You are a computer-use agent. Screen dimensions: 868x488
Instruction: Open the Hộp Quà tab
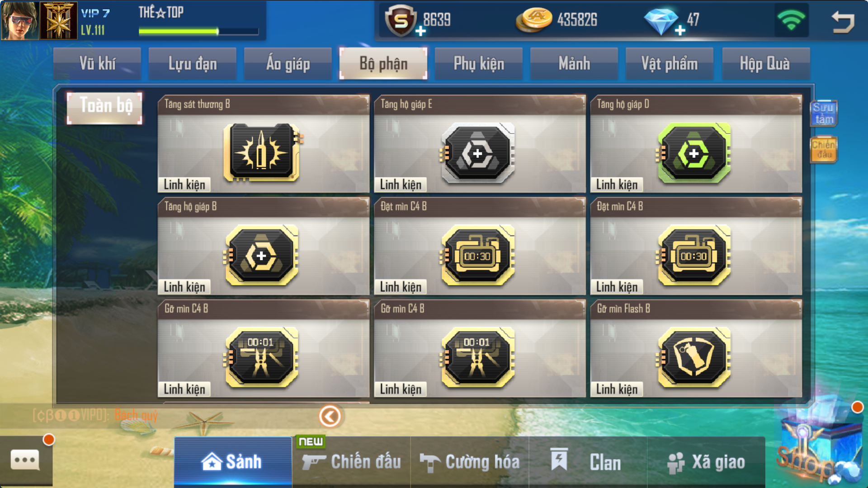tap(765, 64)
